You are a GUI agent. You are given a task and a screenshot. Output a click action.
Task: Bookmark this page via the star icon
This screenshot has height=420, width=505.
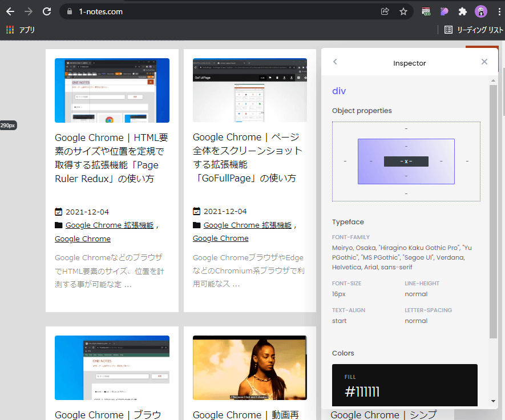(403, 11)
